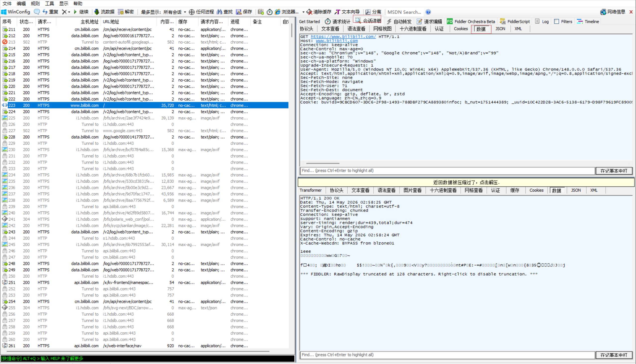Open the 网络信息 network info icon

point(603,12)
